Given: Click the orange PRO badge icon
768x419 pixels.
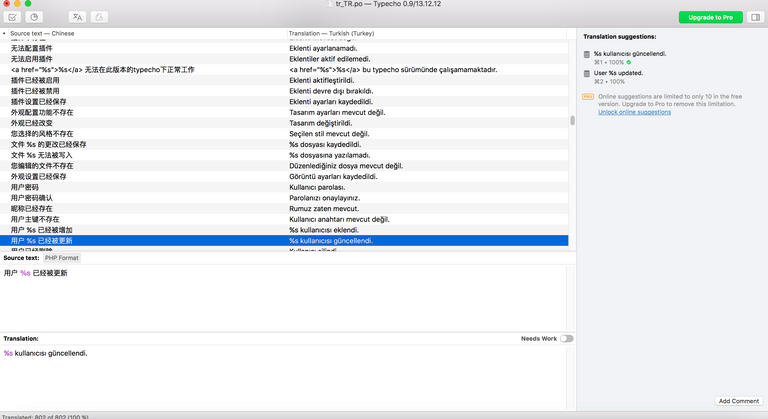Looking at the screenshot, I should click(x=588, y=97).
